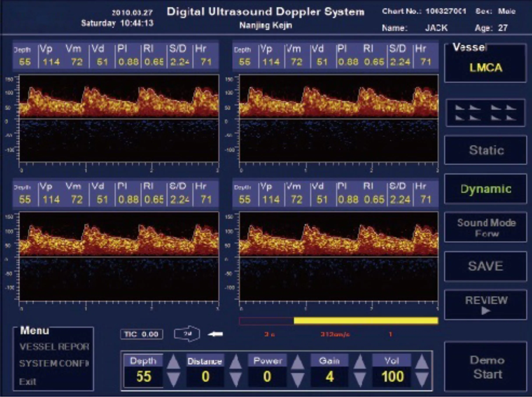Increase Vol using the up arrow
The height and width of the screenshot is (397, 532).
(422, 362)
